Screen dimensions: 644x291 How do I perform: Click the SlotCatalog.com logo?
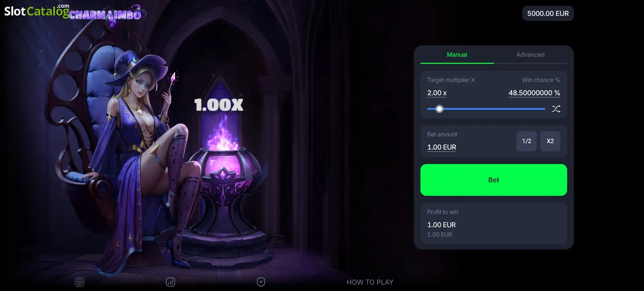pos(36,11)
